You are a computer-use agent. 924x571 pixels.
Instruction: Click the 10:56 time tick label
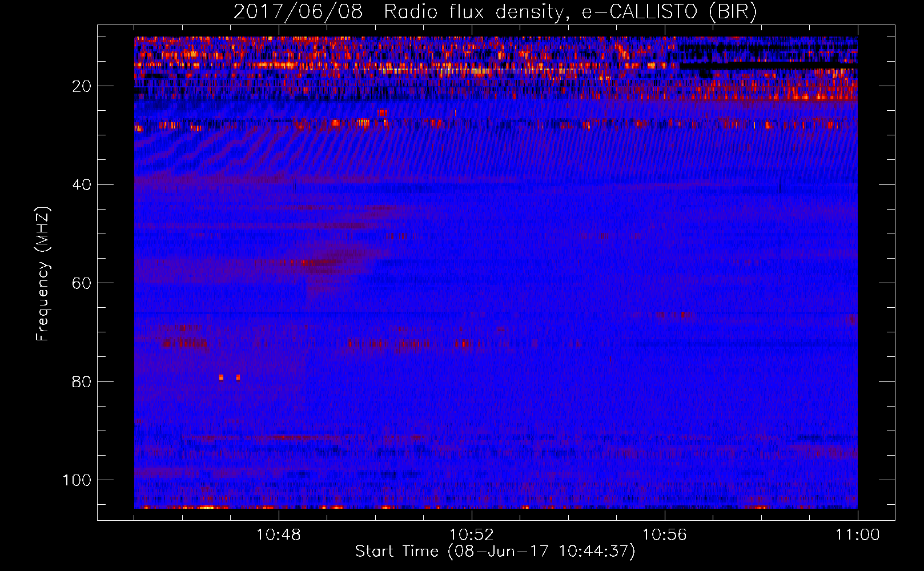(665, 535)
